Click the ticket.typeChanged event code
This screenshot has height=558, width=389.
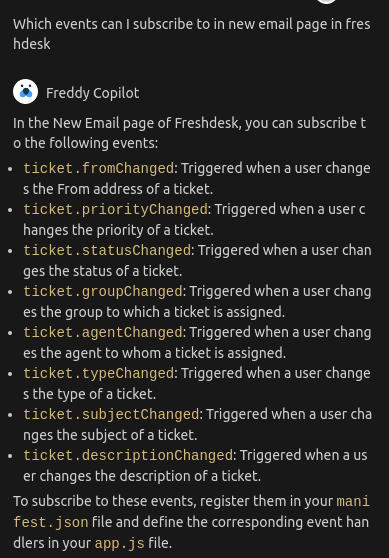pos(99,374)
